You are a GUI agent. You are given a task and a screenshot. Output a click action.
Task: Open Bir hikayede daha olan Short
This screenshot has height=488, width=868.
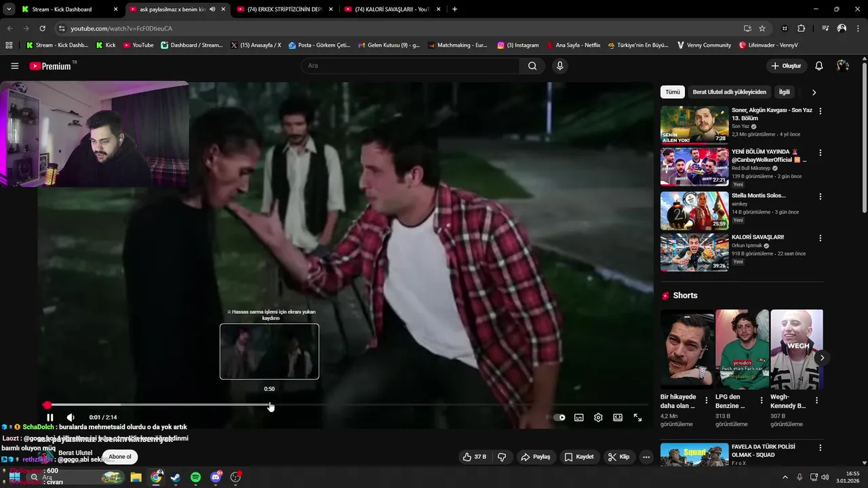tap(687, 350)
